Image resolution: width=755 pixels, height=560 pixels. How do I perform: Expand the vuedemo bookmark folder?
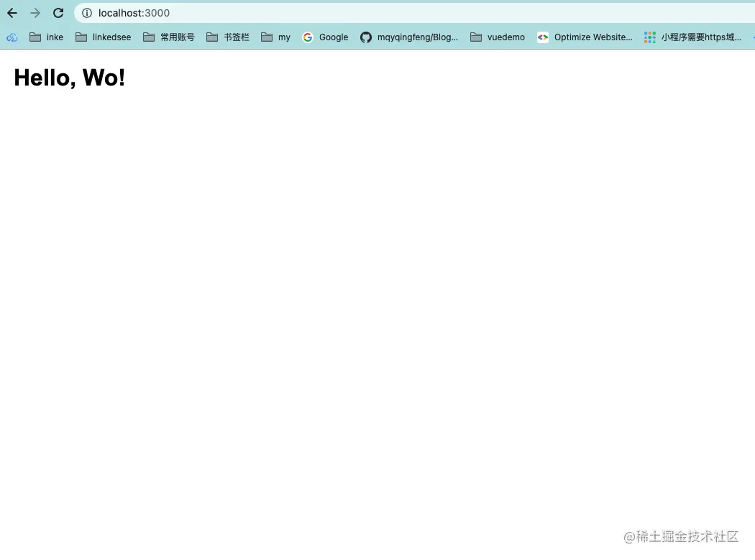coord(498,37)
